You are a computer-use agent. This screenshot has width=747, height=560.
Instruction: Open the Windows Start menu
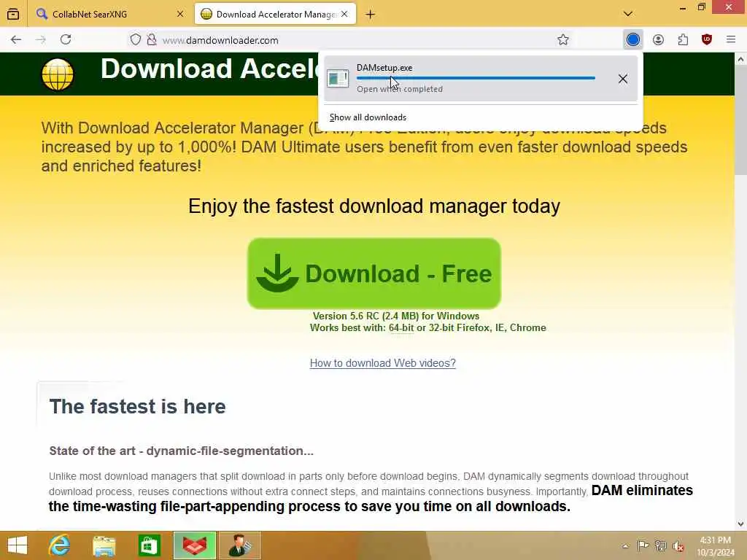18,545
